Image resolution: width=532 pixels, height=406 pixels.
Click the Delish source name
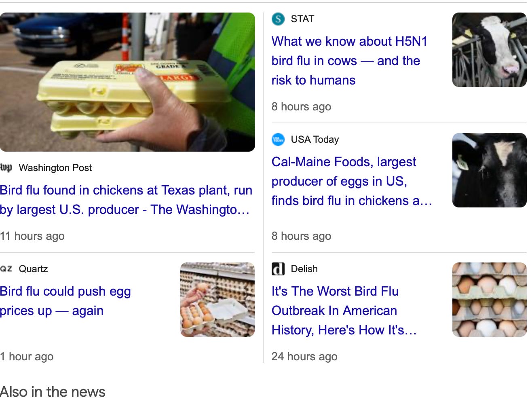click(x=304, y=269)
